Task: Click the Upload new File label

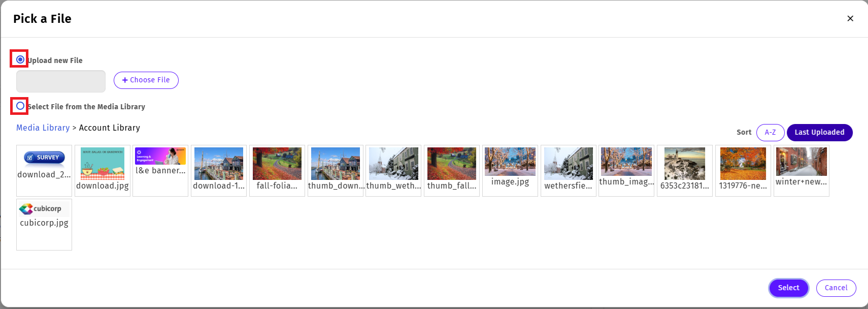Action: [x=55, y=60]
